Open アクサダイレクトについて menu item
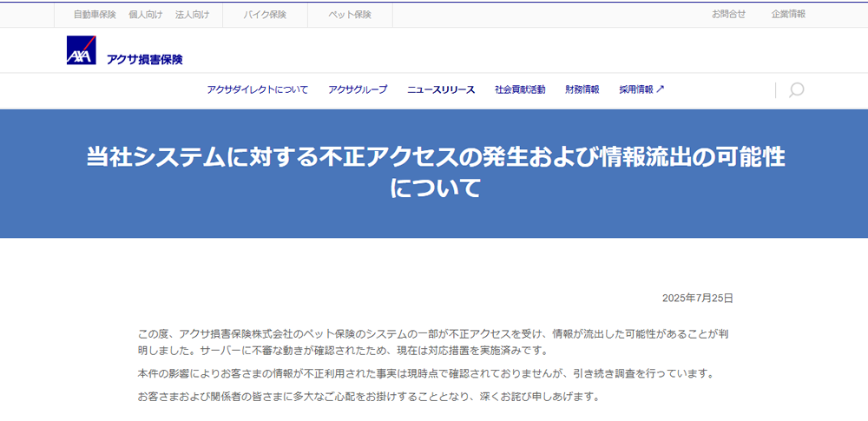 [258, 89]
